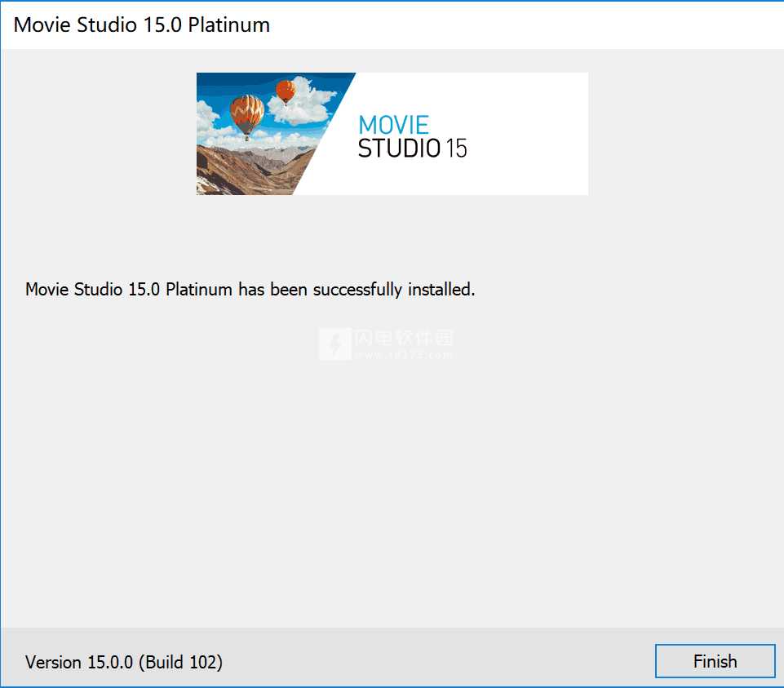Image resolution: width=784 pixels, height=688 pixels.
Task: Click the Version 15.0.0 Build 102 label
Action: click(124, 662)
